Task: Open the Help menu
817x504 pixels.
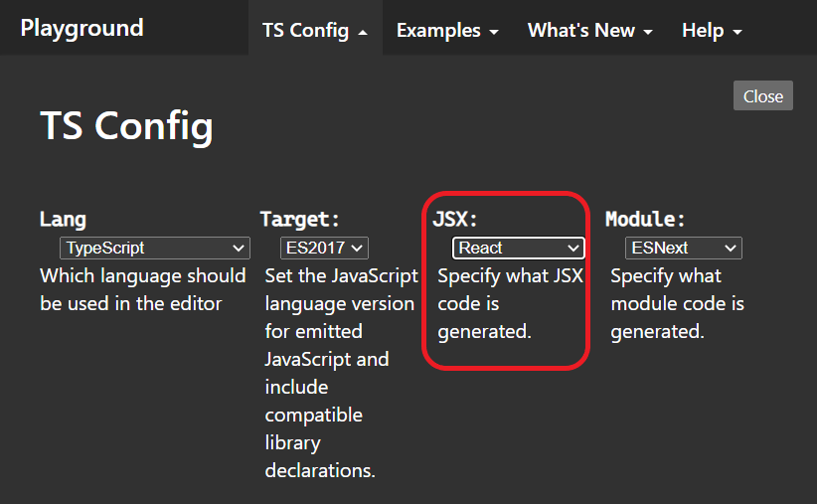Action: pyautogui.click(x=712, y=30)
